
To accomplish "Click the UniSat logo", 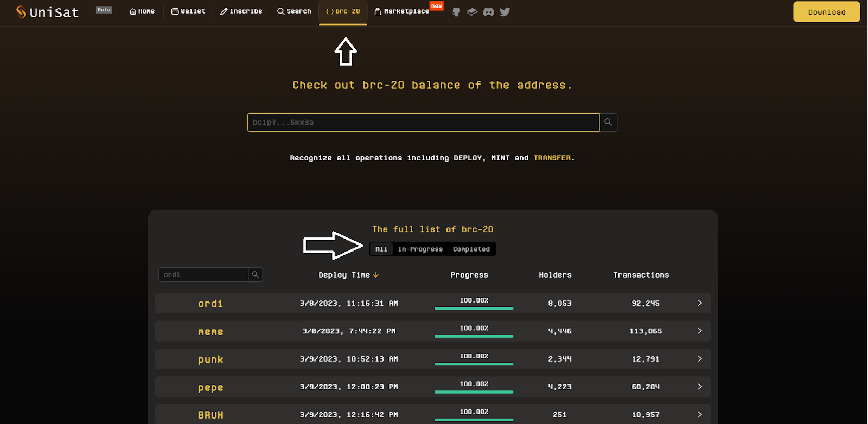I will pyautogui.click(x=47, y=12).
